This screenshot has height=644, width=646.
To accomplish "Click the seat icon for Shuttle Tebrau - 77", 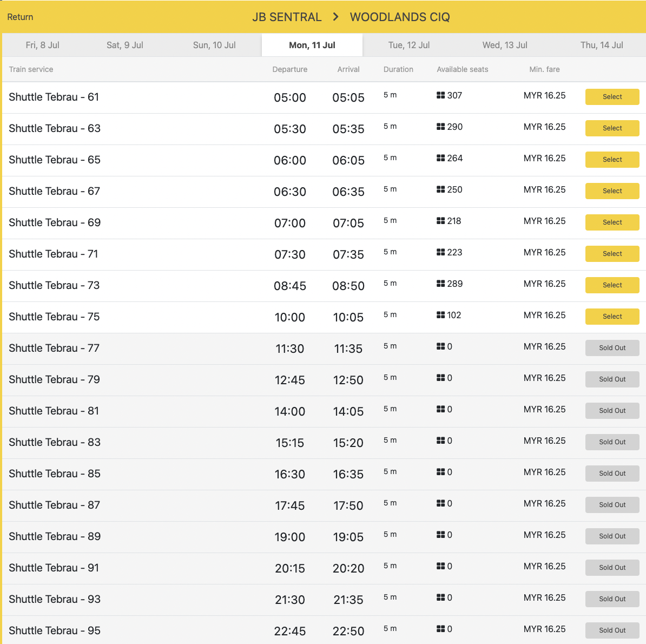I will click(440, 346).
